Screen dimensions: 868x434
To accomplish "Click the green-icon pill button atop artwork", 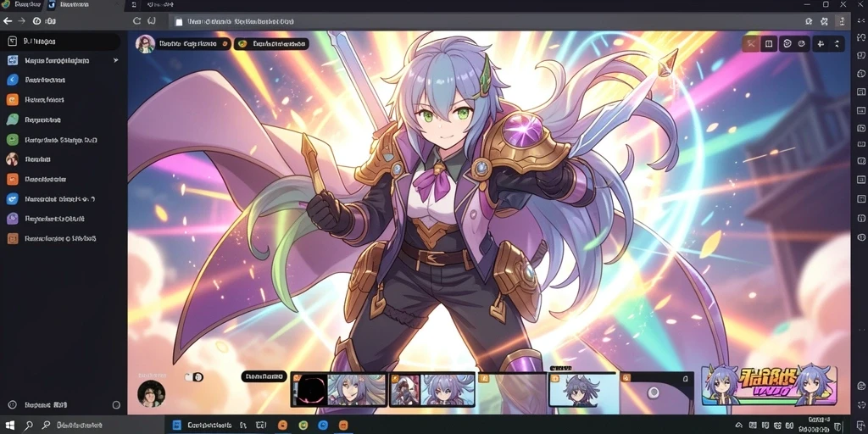I will pyautogui.click(x=271, y=44).
